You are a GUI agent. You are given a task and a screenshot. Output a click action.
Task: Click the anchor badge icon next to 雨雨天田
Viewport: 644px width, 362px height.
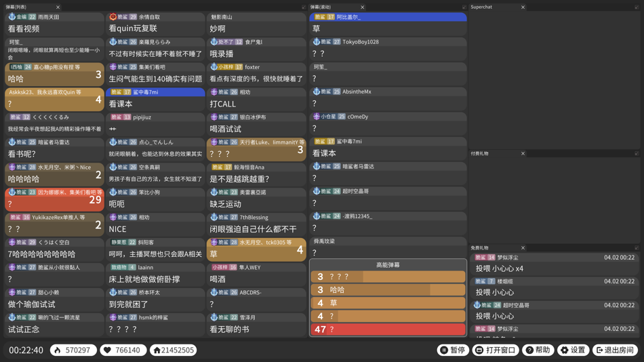tap(12, 17)
